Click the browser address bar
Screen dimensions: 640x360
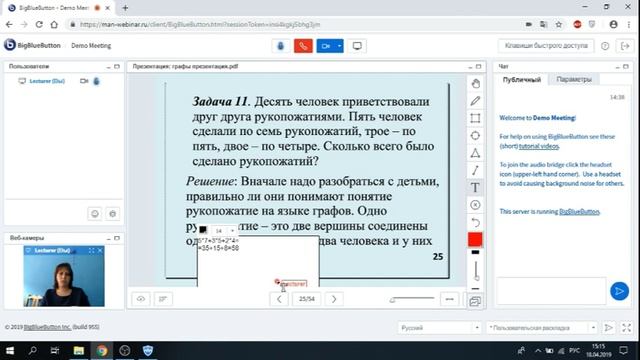(294, 24)
